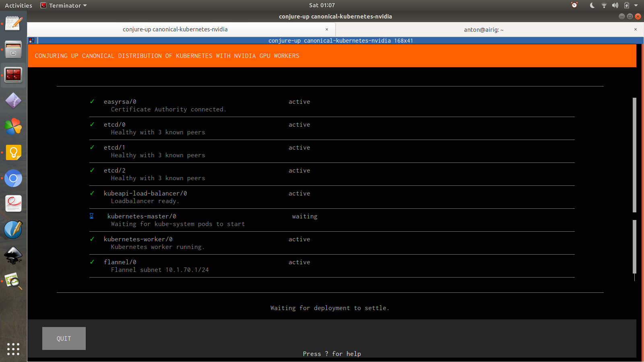
Task: Click the terminal grouping icon in the window corner
Action: coord(31,40)
